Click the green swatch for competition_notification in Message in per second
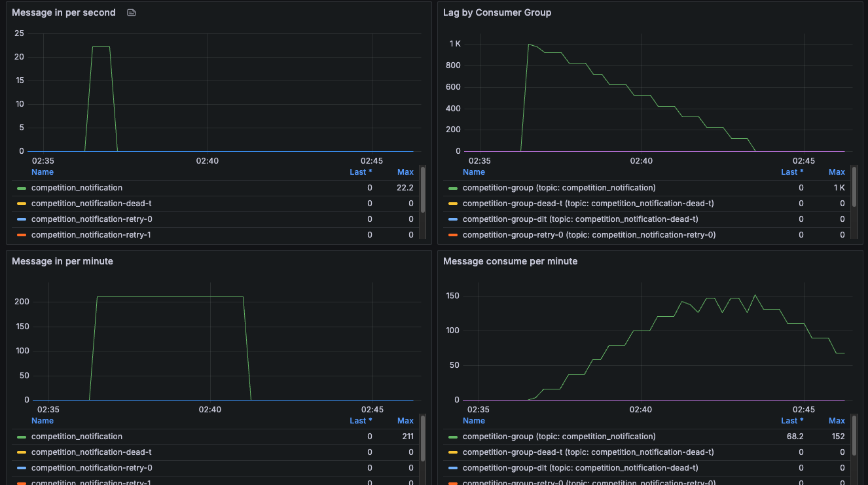This screenshot has width=868, height=485. [x=22, y=188]
